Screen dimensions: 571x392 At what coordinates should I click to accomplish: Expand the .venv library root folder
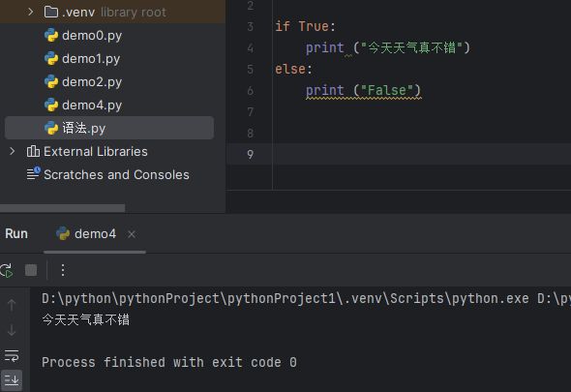click(31, 12)
